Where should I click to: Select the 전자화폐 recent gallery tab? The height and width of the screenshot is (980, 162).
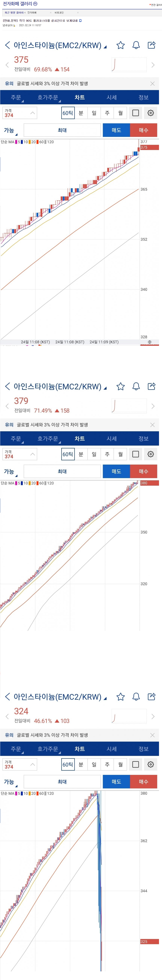pos(32,13)
